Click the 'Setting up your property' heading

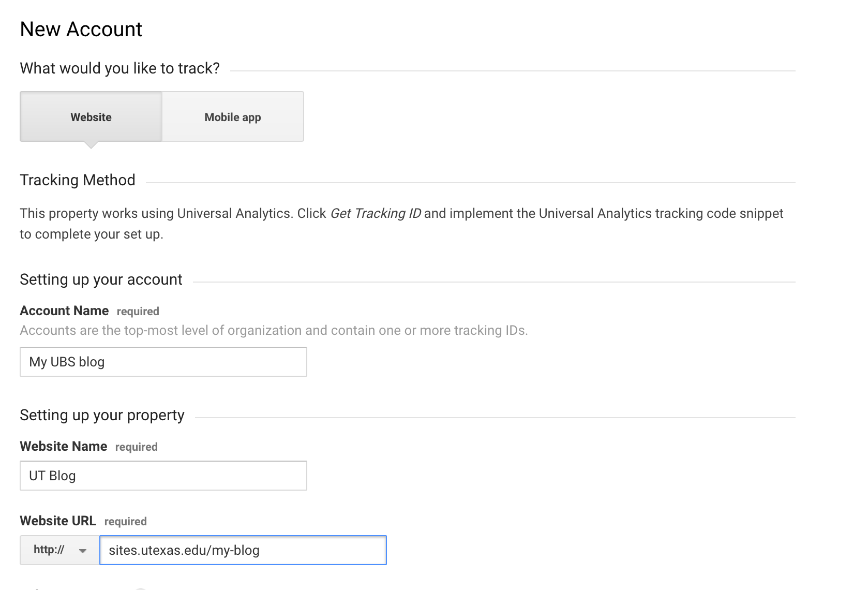coord(102,415)
